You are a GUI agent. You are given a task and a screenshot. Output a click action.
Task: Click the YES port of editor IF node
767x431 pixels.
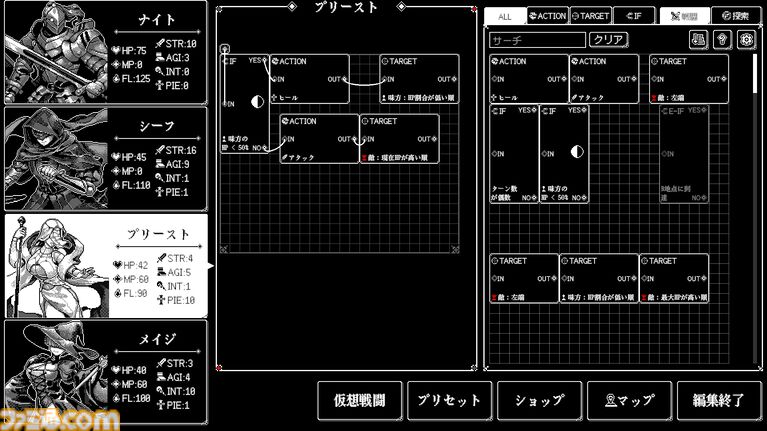pos(265,61)
